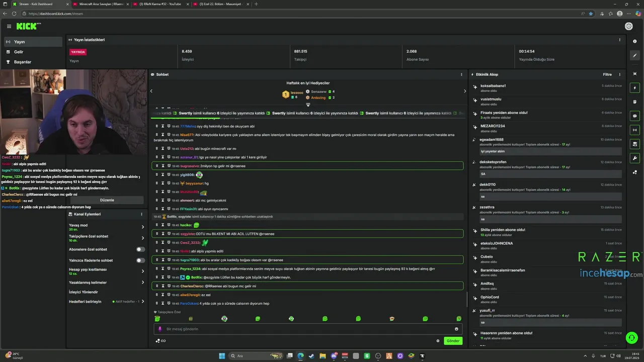Open the three-dot menu of the Sohbet panel

[461, 74]
